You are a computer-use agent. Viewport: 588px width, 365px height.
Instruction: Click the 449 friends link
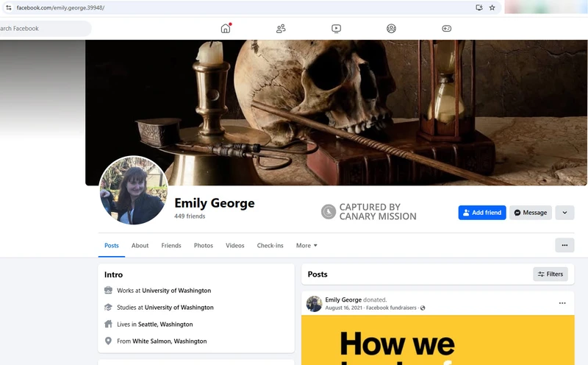[x=190, y=216]
